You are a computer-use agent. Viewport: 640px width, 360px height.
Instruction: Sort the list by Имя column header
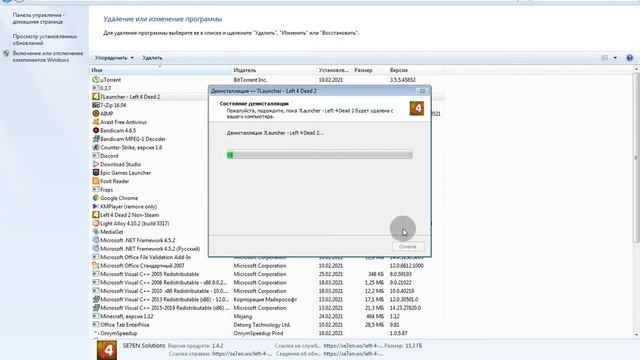pos(160,70)
